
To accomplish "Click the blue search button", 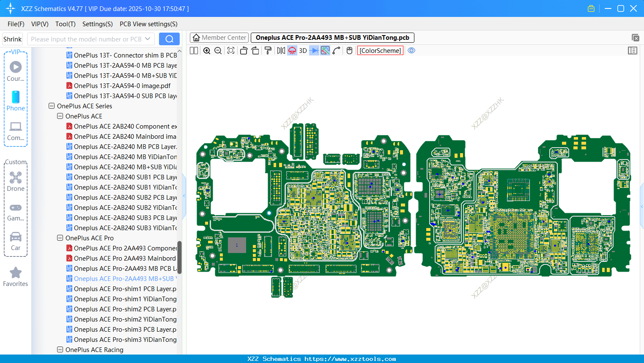I will pos(169,39).
